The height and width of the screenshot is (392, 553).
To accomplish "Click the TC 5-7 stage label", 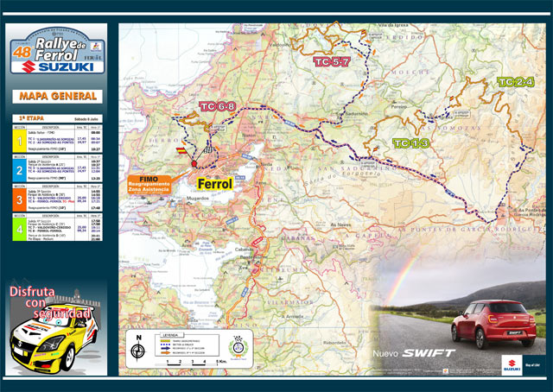I will pyautogui.click(x=332, y=62).
